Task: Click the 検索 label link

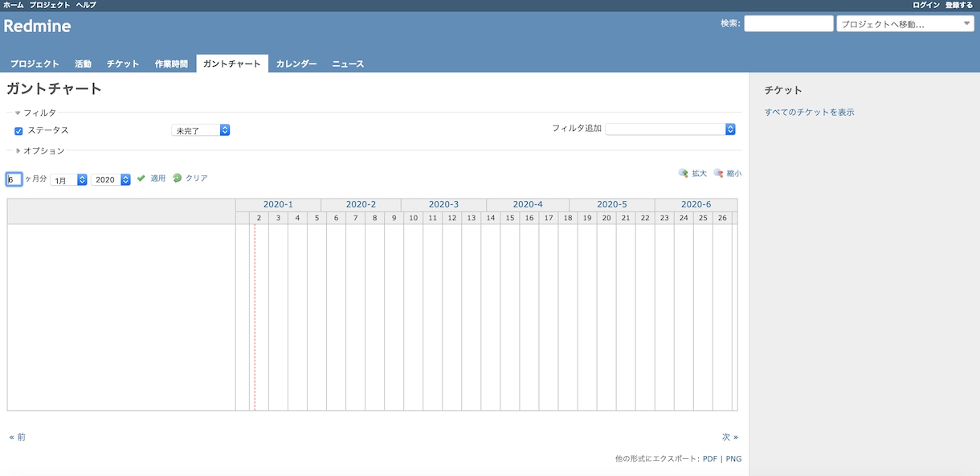Action: click(x=730, y=23)
